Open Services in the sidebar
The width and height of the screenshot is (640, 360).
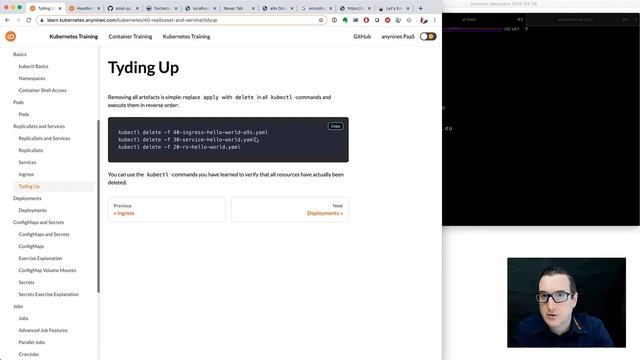click(x=27, y=162)
